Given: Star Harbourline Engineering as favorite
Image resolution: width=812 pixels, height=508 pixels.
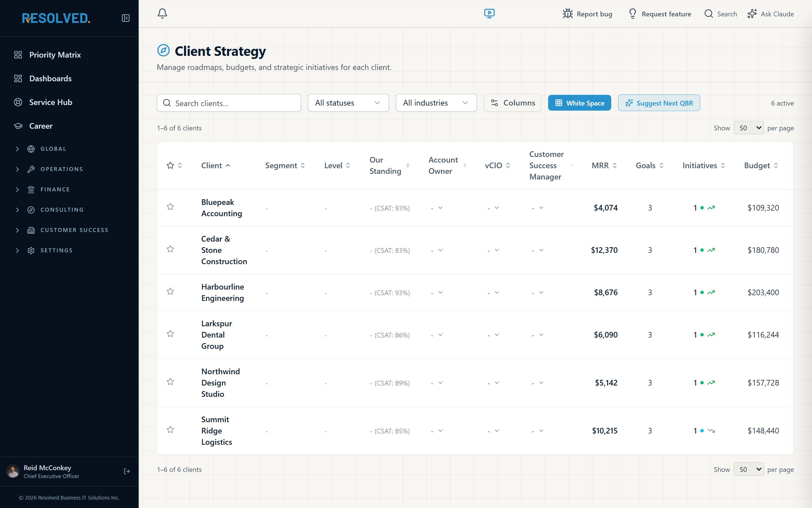Looking at the screenshot, I should click(x=171, y=291).
